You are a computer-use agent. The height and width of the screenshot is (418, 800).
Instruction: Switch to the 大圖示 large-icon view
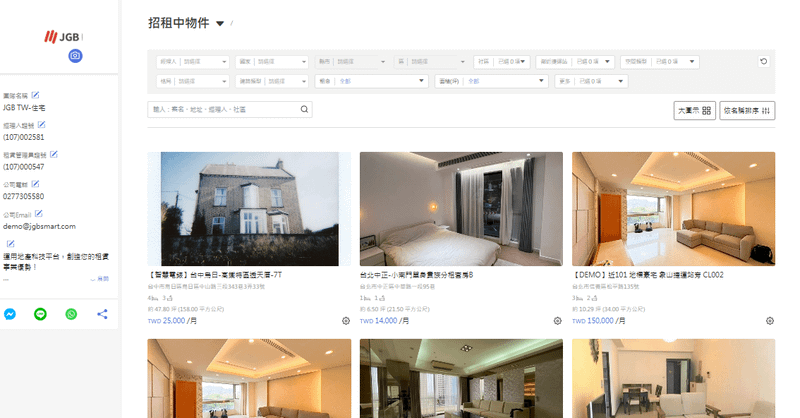[x=694, y=110]
